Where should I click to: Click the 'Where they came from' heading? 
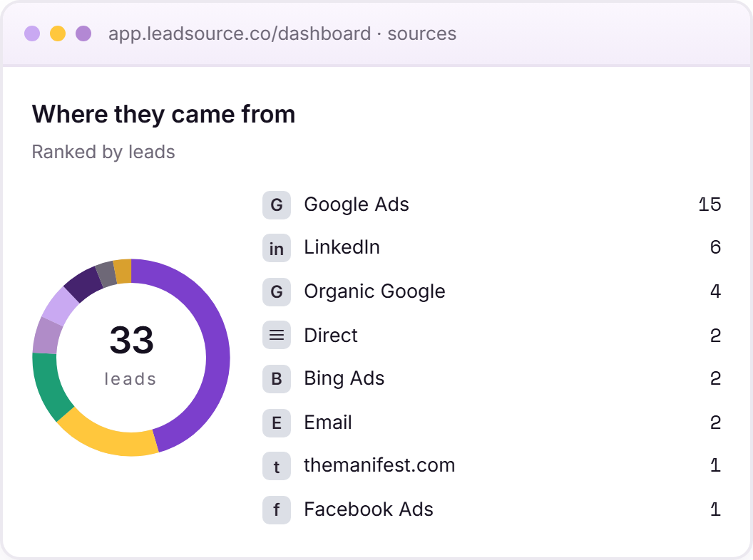[x=163, y=114]
